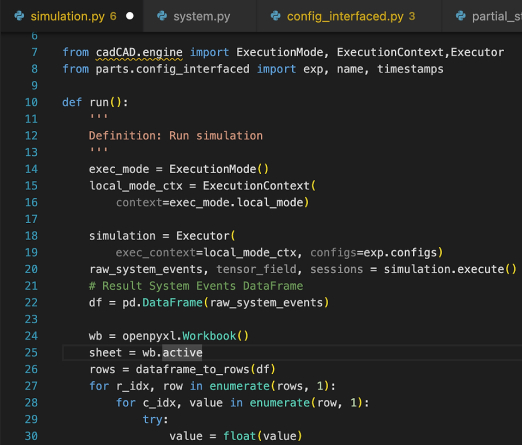
Task: Click simulation.execute() on line 20
Action: [450, 269]
